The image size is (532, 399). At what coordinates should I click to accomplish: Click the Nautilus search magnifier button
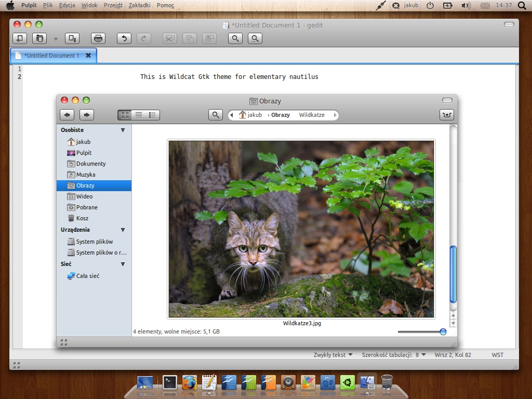click(216, 115)
